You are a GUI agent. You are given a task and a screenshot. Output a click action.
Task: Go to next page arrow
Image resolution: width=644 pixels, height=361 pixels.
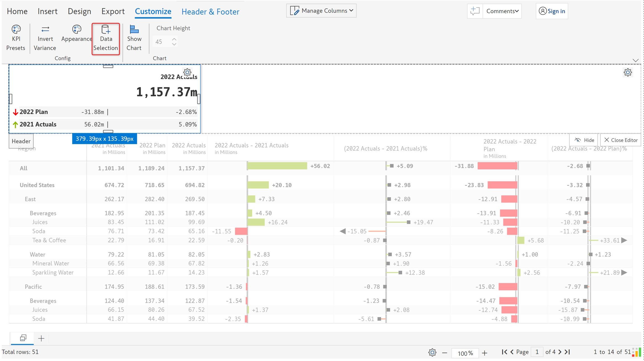[560, 352]
